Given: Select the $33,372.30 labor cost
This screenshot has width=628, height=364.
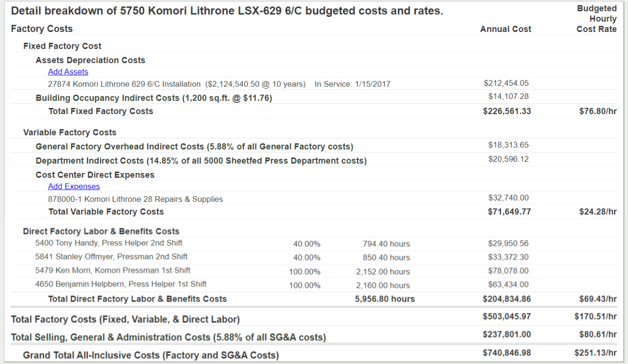Looking at the screenshot, I should coord(508,257).
